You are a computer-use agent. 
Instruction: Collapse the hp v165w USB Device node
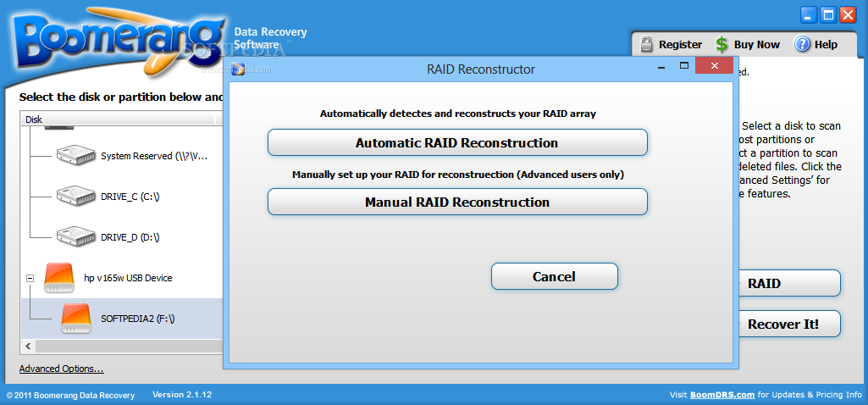point(30,278)
